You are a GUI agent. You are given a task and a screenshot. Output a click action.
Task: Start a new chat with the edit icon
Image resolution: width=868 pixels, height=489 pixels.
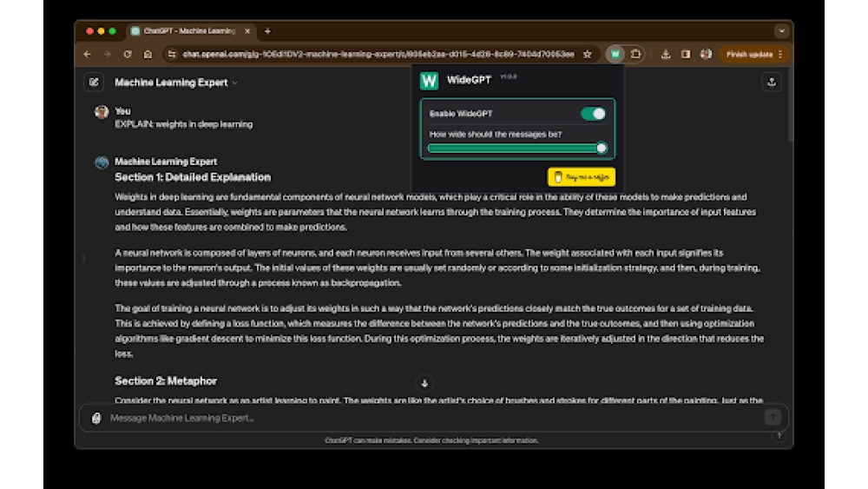94,82
